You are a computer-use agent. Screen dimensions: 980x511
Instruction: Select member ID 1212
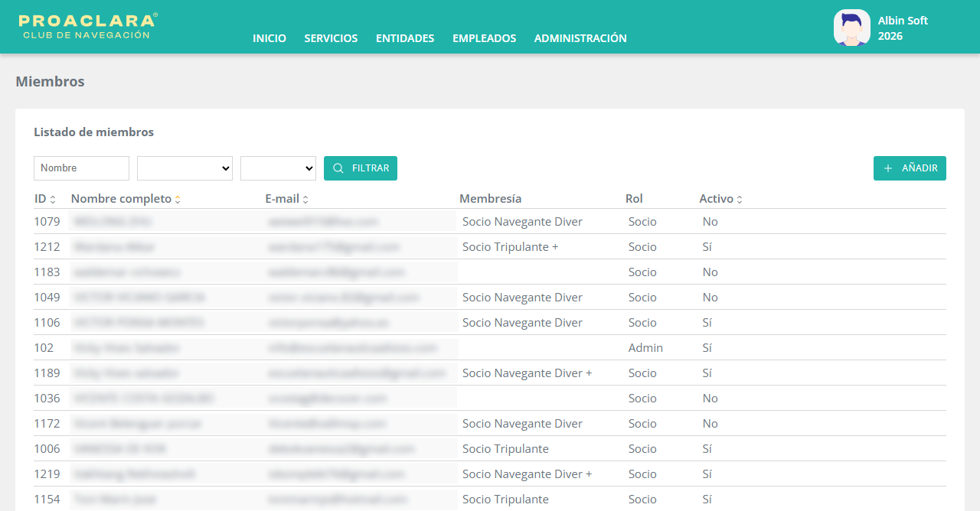pyautogui.click(x=47, y=247)
